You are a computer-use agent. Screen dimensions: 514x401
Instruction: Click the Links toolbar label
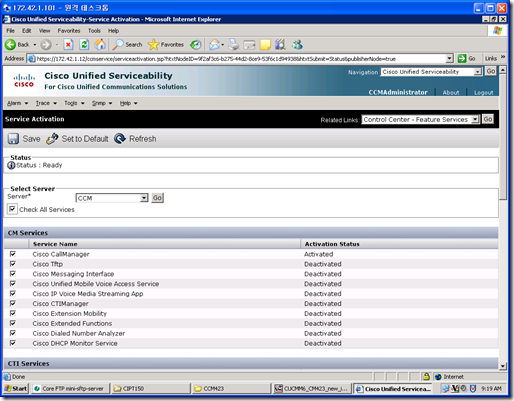[491, 59]
